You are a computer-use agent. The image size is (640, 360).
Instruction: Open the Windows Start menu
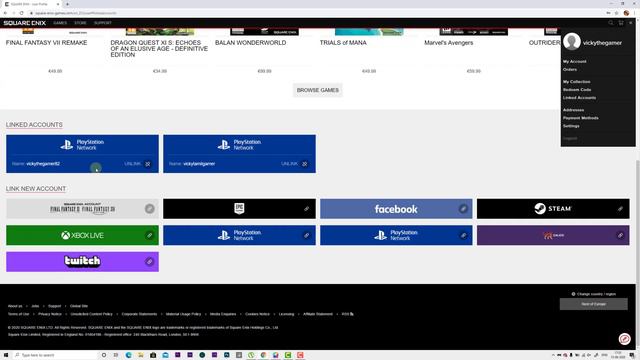pyautogui.click(x=6, y=355)
